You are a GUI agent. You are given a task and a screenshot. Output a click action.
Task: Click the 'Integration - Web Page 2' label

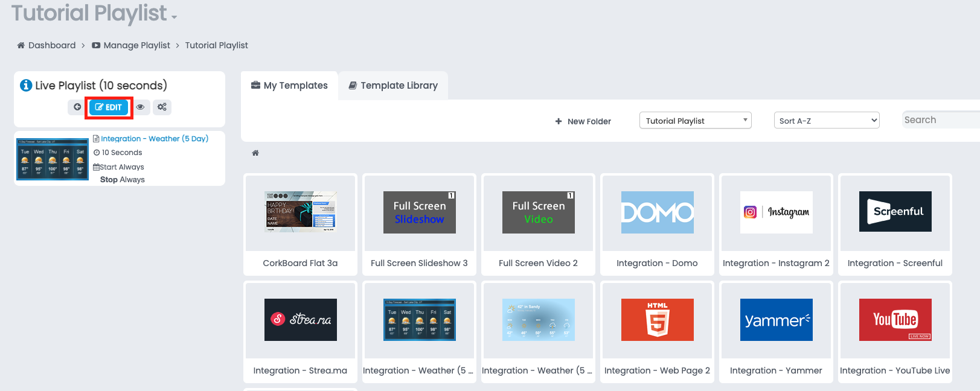pos(657,370)
